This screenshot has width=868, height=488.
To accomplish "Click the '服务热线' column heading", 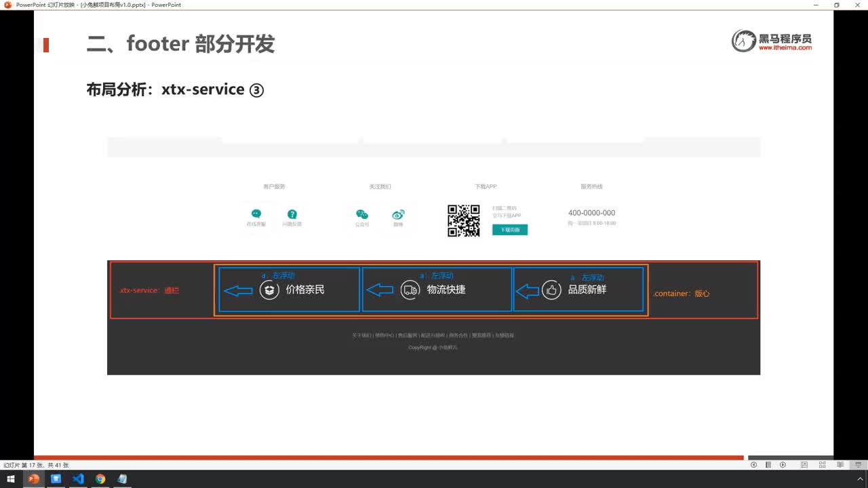I will point(591,186).
